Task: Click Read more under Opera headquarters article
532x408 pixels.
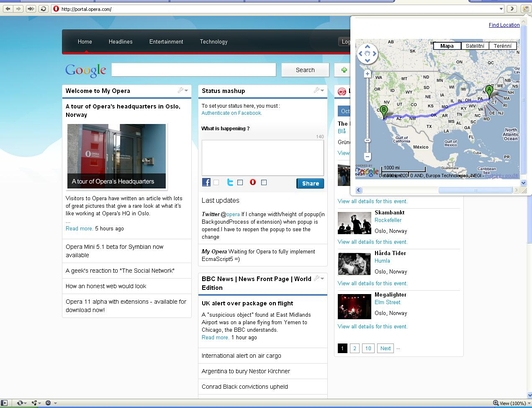Action: (x=79, y=229)
